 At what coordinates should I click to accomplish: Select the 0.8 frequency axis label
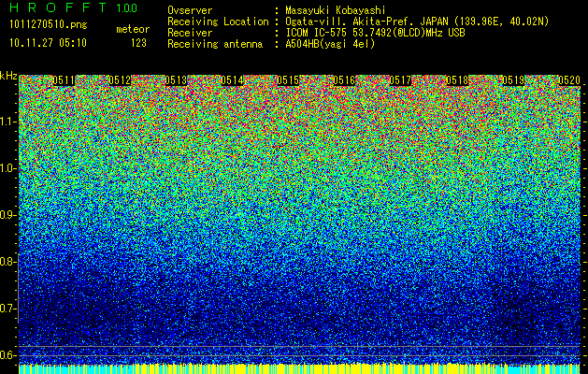pyautogui.click(x=8, y=262)
